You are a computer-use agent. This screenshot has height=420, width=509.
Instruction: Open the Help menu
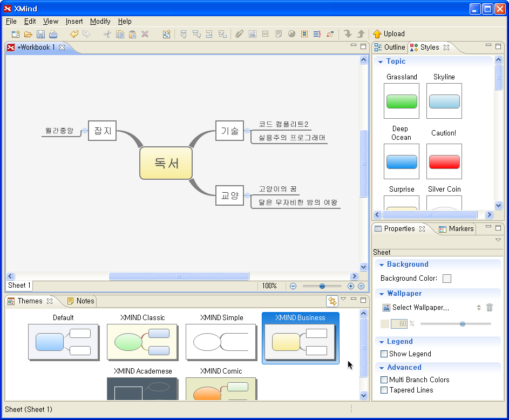pos(125,21)
